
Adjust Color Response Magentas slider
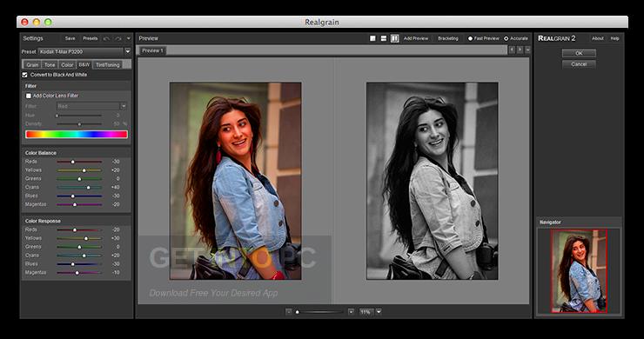(79, 273)
